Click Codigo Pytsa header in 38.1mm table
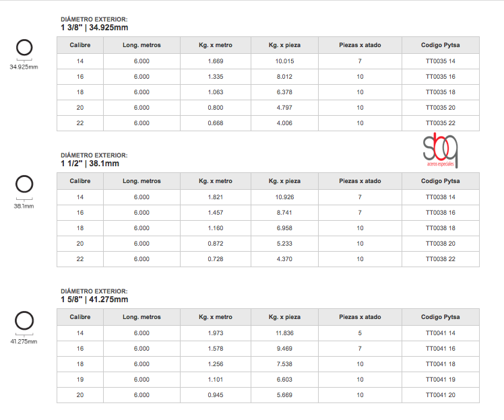This screenshot has width=504, height=420. click(x=441, y=181)
